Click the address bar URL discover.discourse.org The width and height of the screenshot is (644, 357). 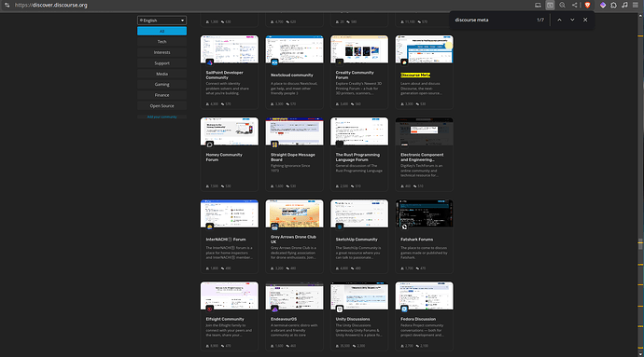tap(51, 5)
